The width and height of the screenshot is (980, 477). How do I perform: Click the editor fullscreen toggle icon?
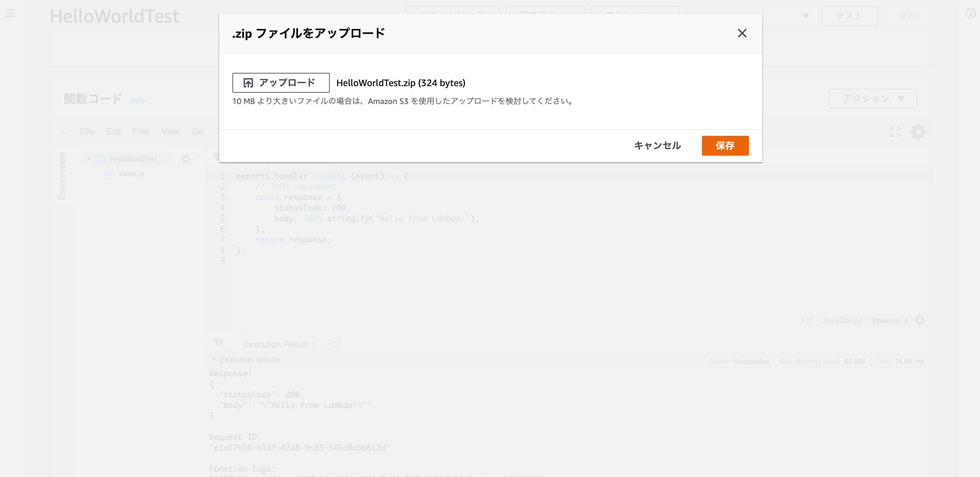(895, 132)
